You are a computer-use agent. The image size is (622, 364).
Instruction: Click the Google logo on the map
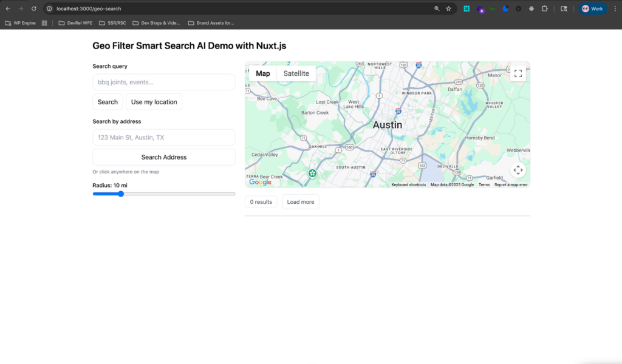click(261, 182)
